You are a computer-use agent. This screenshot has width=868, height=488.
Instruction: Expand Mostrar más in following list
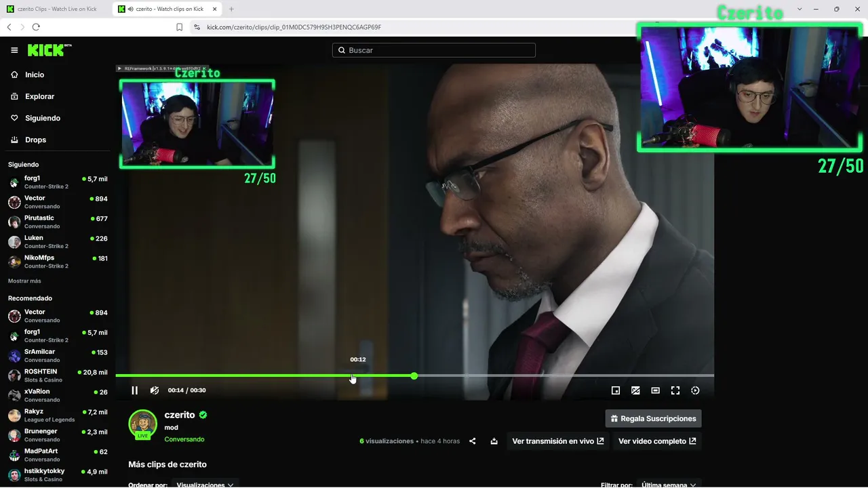tap(24, 281)
